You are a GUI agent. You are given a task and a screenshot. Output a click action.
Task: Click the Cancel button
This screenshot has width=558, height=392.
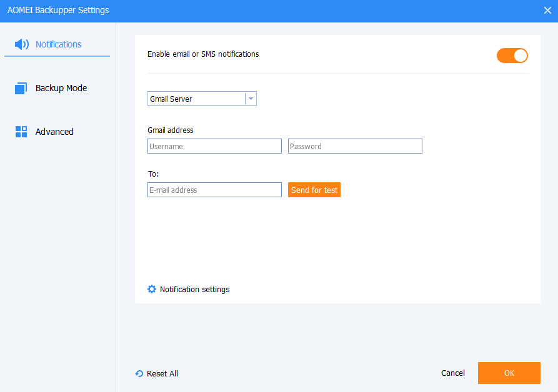(x=453, y=373)
